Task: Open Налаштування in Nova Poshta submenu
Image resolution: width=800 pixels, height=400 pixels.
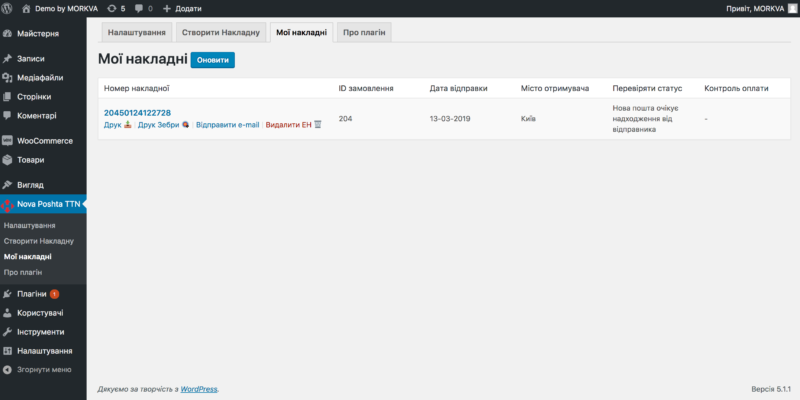Action: [30, 226]
